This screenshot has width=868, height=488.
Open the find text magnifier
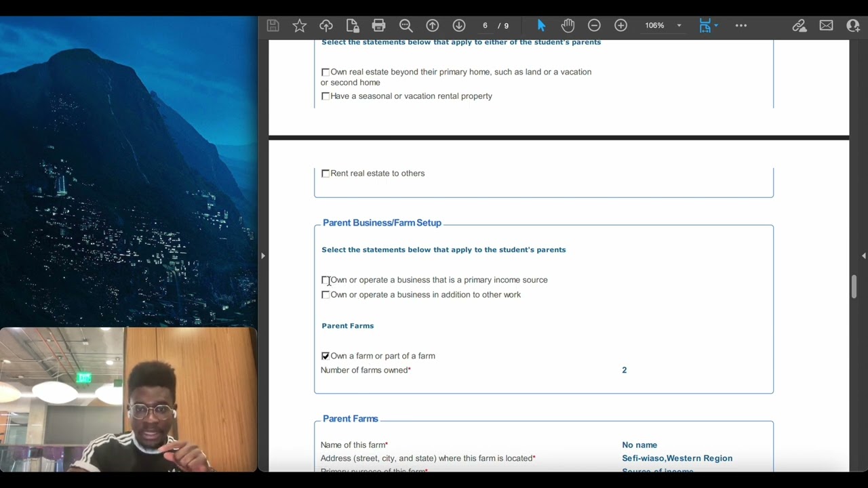point(406,26)
